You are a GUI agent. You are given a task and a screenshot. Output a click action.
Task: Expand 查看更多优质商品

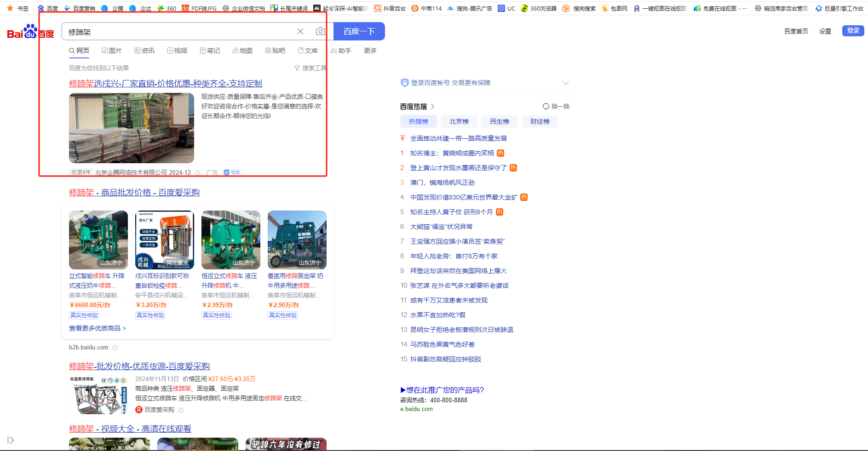tap(98, 328)
